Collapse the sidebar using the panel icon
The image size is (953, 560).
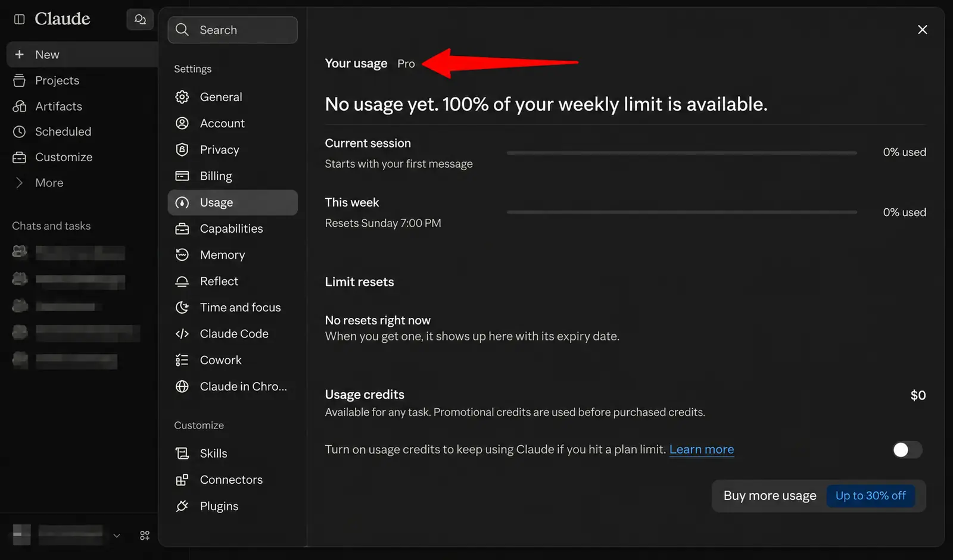pos(19,19)
